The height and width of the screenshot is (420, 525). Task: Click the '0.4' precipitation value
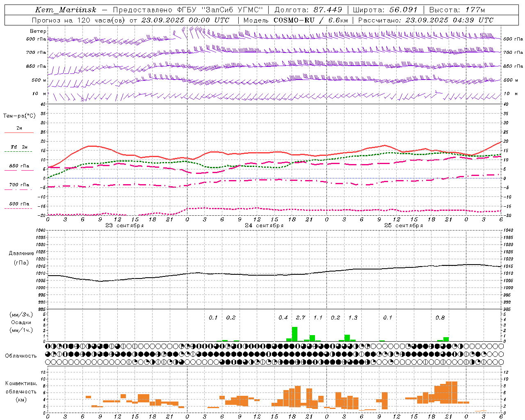click(x=283, y=317)
